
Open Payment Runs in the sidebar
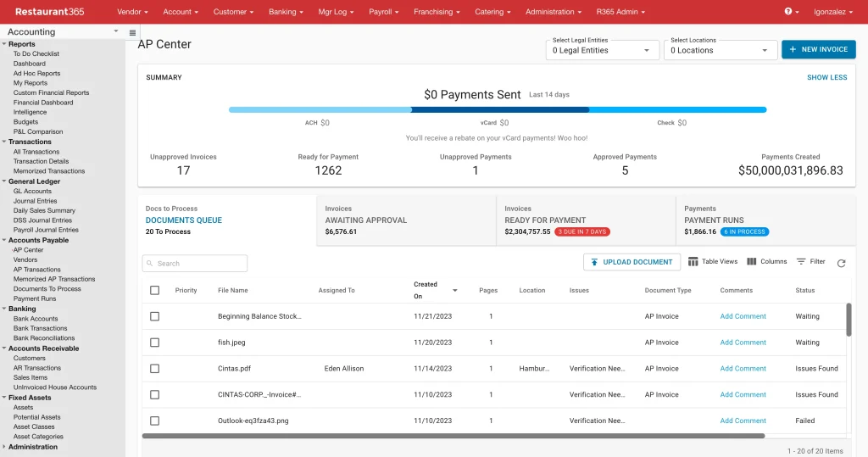[34, 298]
